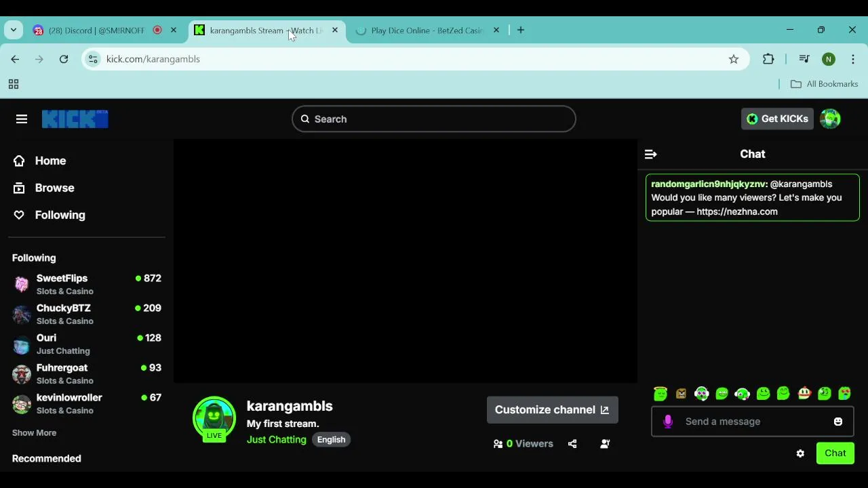This screenshot has height=488, width=868.
Task: Reload the current page
Action: click(x=64, y=59)
